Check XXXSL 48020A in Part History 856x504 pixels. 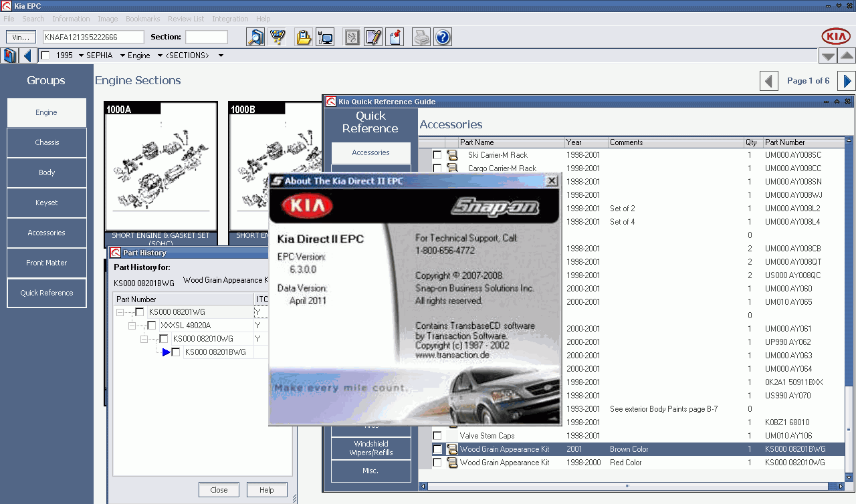click(x=152, y=326)
